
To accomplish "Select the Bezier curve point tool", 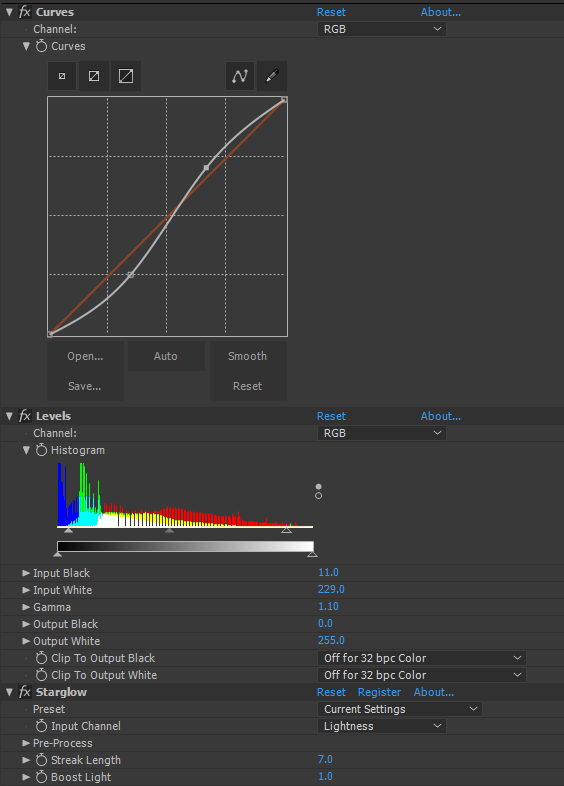I will click(x=240, y=76).
